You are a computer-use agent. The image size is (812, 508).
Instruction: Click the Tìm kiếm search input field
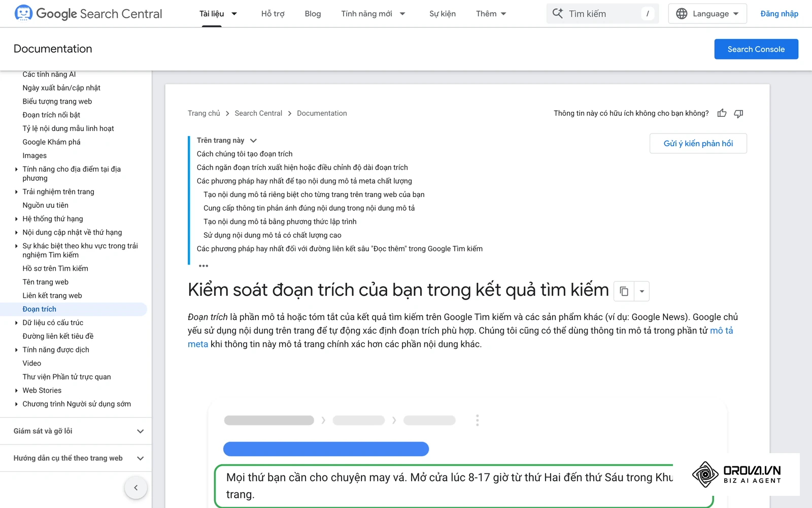[x=602, y=14]
